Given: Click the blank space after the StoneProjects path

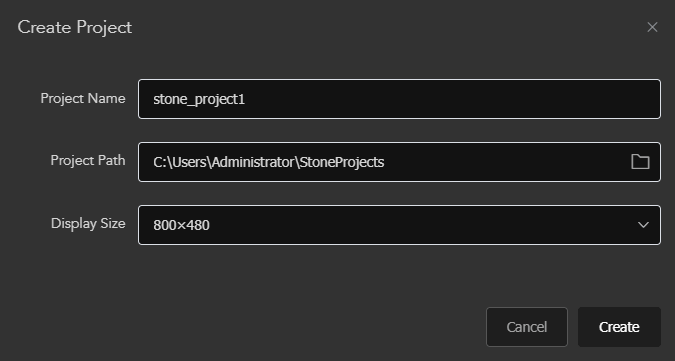Looking at the screenshot, I should [x=506, y=162].
